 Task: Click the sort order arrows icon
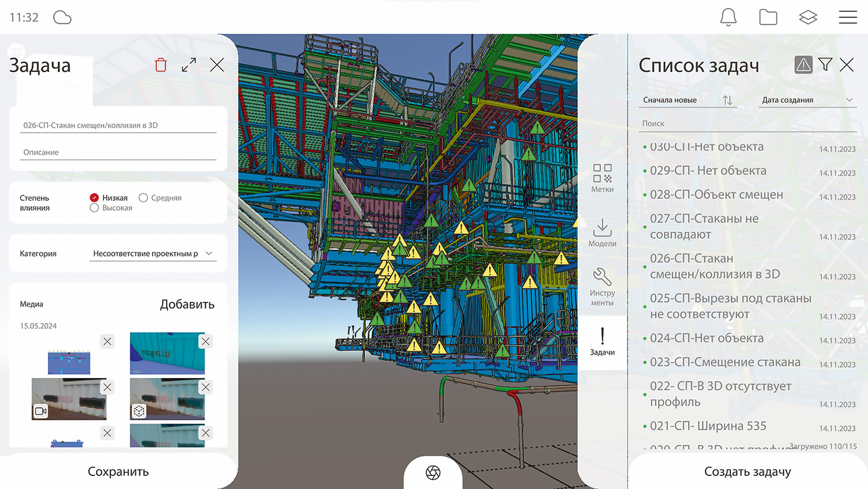click(x=727, y=100)
